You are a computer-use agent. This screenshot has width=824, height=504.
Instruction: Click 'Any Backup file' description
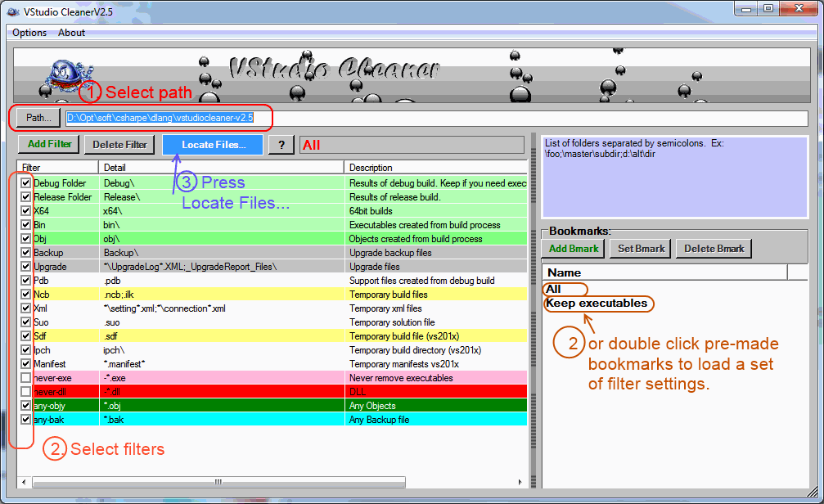tap(380, 420)
